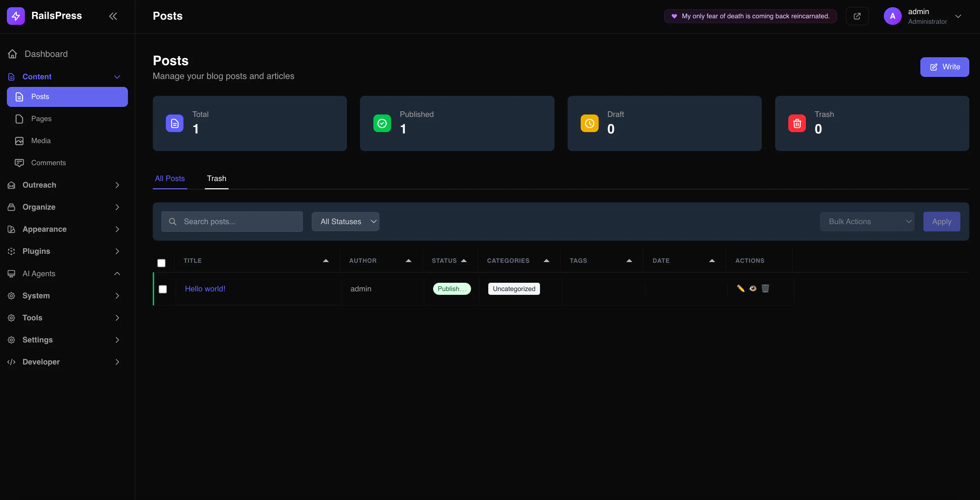Sort by the Categories column header
Image resolution: width=980 pixels, height=500 pixels.
click(x=519, y=261)
